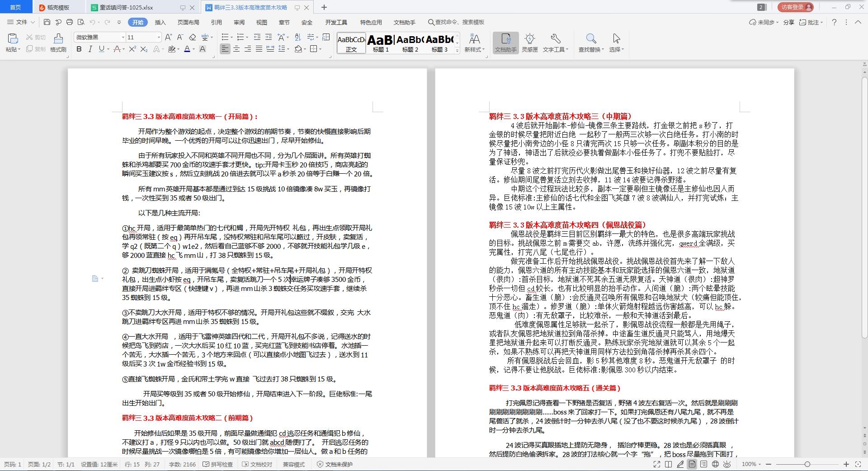Click the Paste clipboard icon
The width and height of the screenshot is (868, 471).
click(13, 39)
